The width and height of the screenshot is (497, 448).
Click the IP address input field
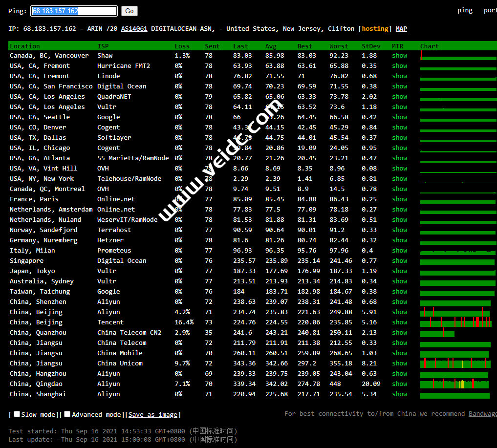(x=74, y=11)
